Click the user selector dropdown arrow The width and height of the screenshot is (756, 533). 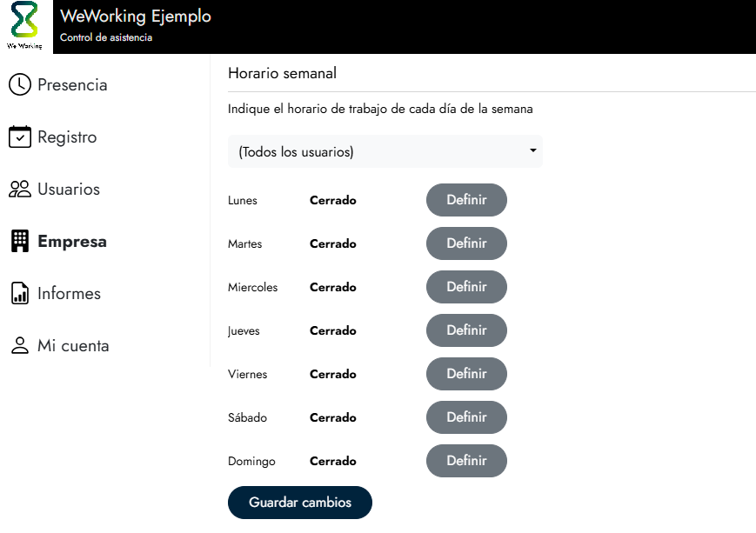[x=532, y=151]
